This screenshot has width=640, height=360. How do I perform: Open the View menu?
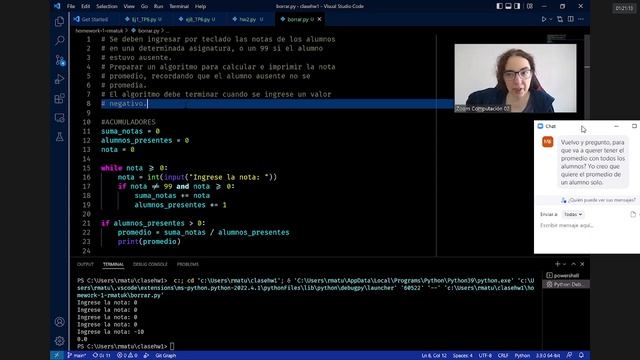(129, 6)
